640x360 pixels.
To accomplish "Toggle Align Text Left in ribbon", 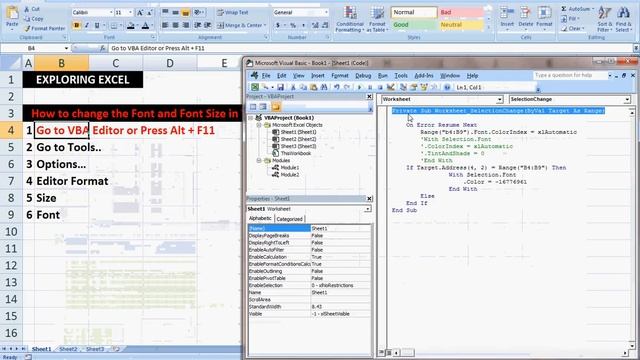I will point(165,25).
